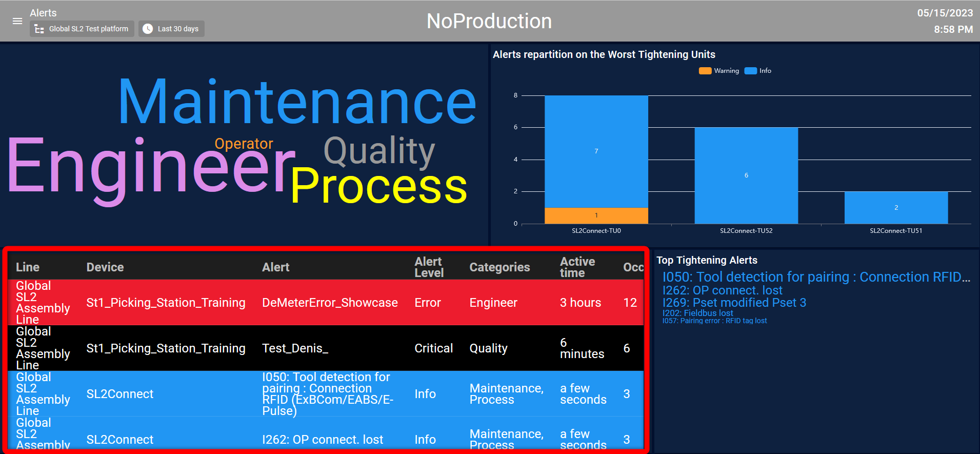
Task: Sort table by Alert column header
Action: point(276,267)
